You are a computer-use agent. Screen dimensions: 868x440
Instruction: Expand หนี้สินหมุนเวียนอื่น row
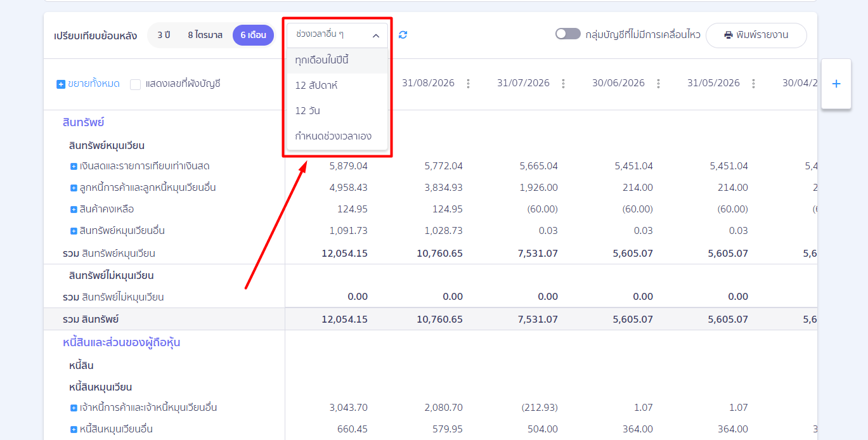coord(74,429)
